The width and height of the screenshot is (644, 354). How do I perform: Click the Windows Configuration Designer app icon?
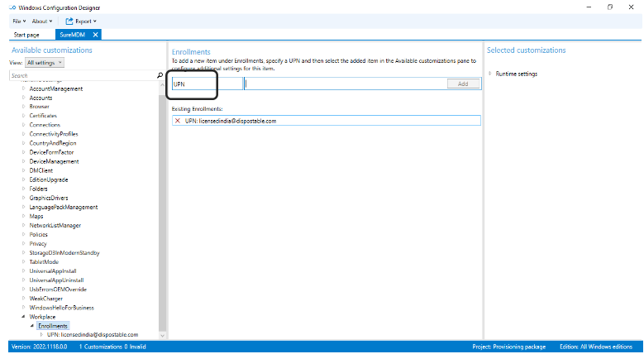click(12, 7)
